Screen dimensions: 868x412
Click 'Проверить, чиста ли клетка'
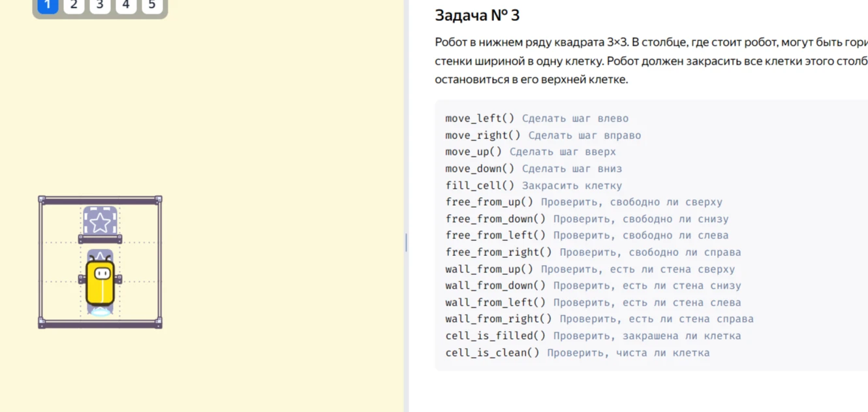coord(628,353)
